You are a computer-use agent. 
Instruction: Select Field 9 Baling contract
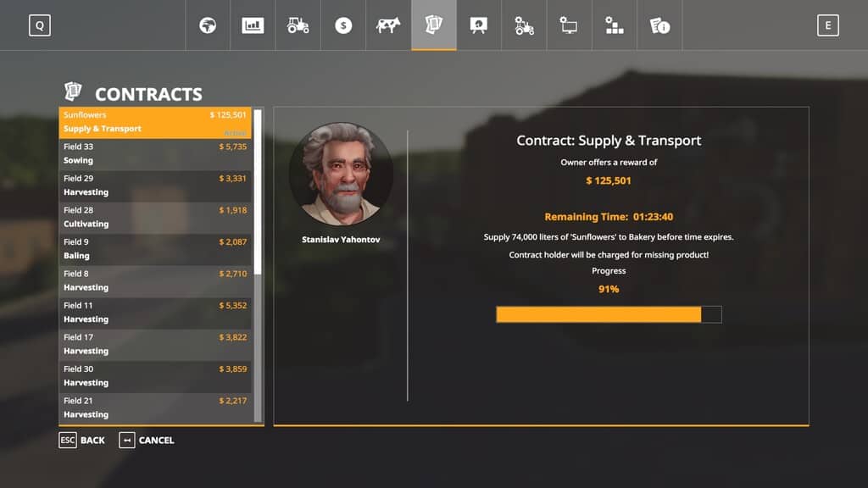[x=155, y=249]
